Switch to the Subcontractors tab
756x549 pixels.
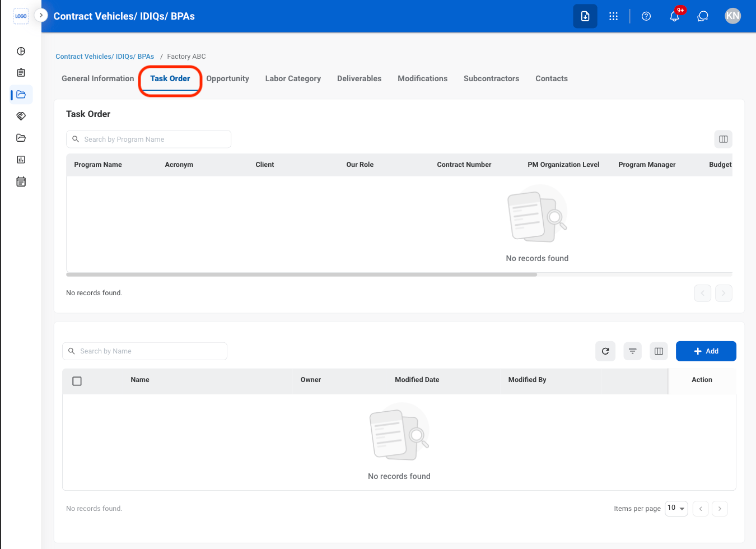click(491, 78)
